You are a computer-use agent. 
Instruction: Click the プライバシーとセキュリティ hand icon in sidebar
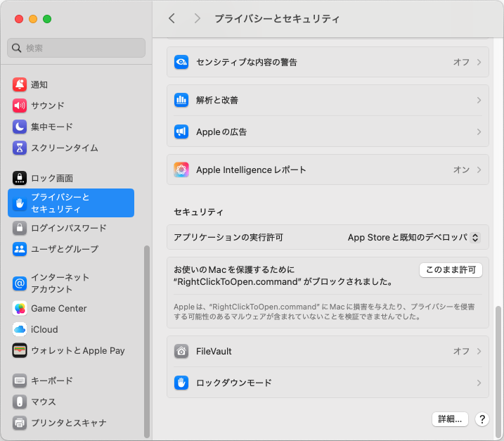click(20, 203)
